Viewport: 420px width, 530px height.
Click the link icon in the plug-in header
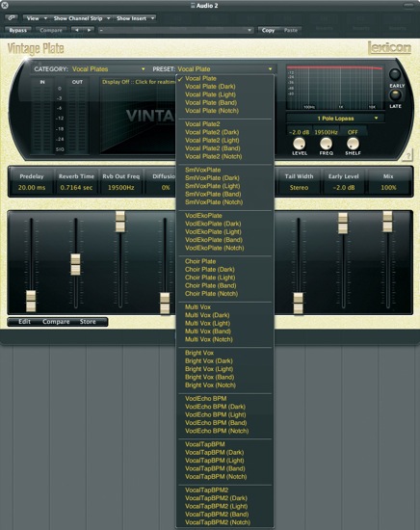(x=12, y=17)
